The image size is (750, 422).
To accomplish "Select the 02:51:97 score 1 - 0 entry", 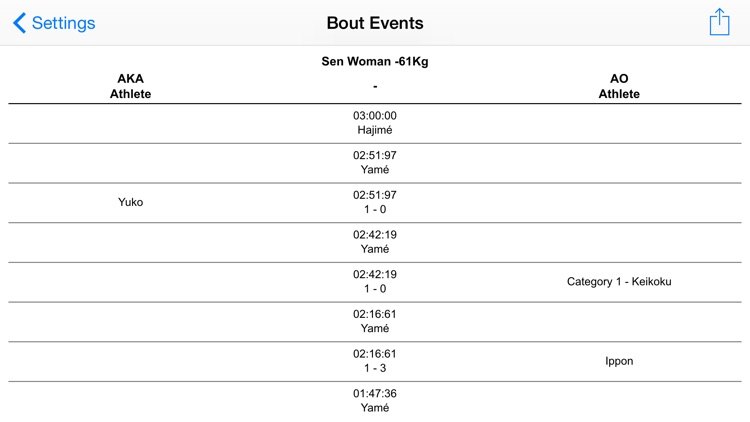I will (375, 202).
